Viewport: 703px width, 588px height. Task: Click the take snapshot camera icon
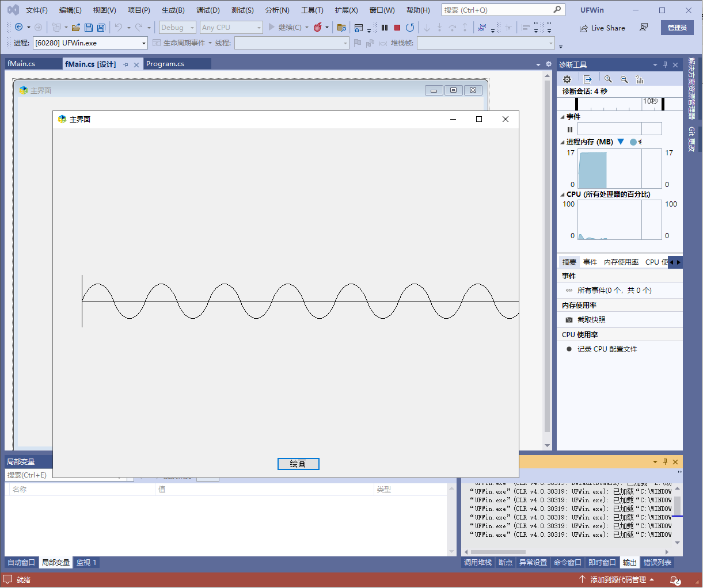click(x=569, y=320)
